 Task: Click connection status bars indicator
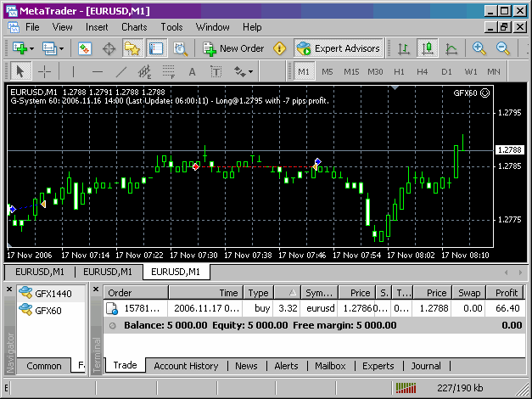[x=406, y=388]
